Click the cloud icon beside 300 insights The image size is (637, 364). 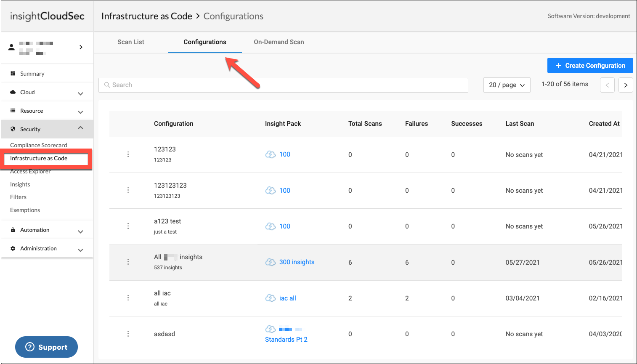tap(271, 262)
